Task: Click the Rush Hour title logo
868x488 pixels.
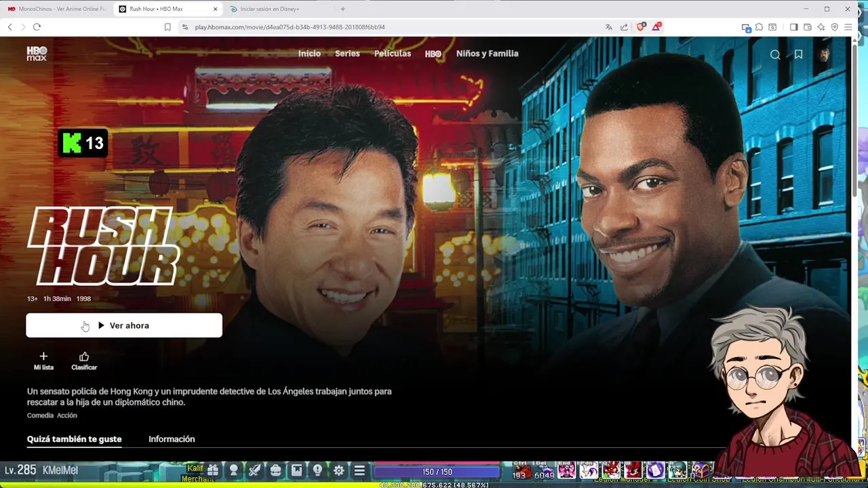Action: (x=103, y=247)
